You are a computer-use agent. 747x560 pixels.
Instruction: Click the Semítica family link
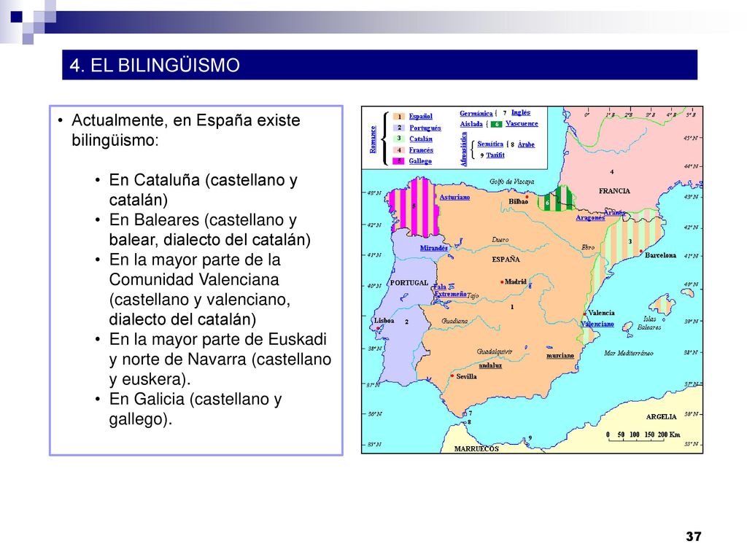490,144
